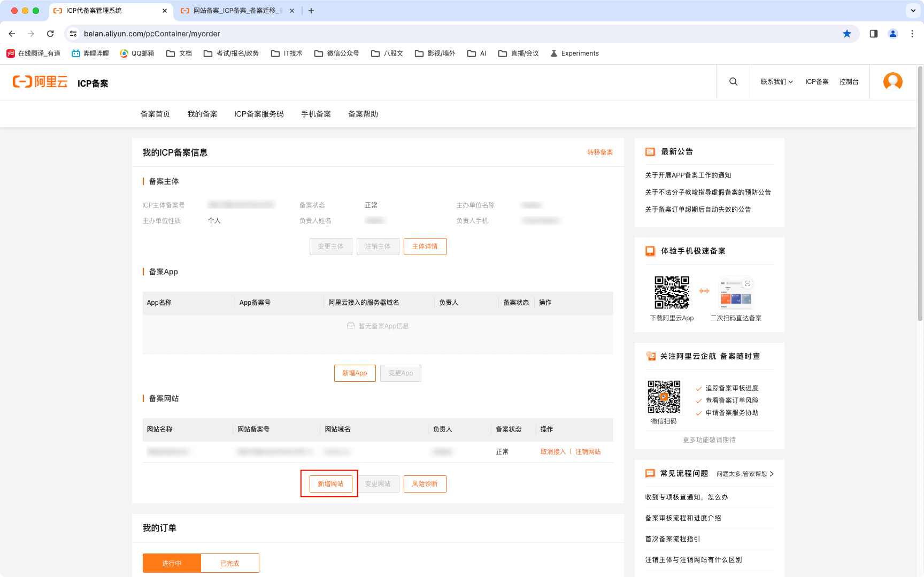Reload the page with refresh icon

click(50, 34)
